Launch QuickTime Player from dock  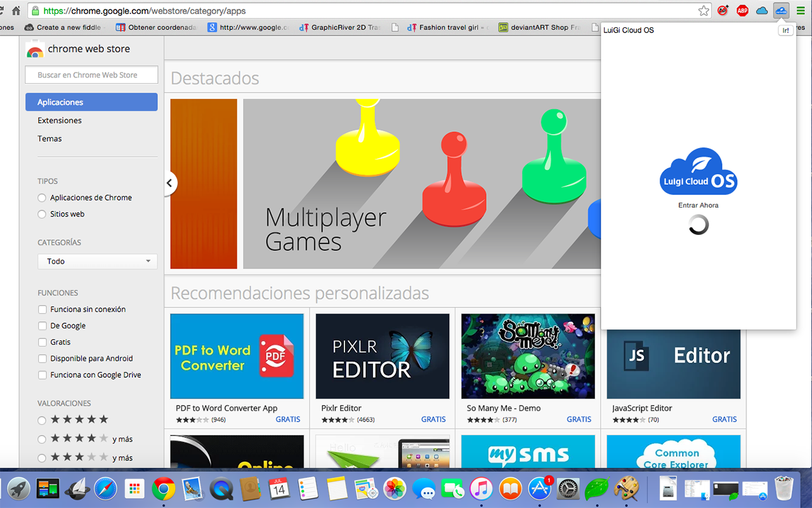coord(221,489)
